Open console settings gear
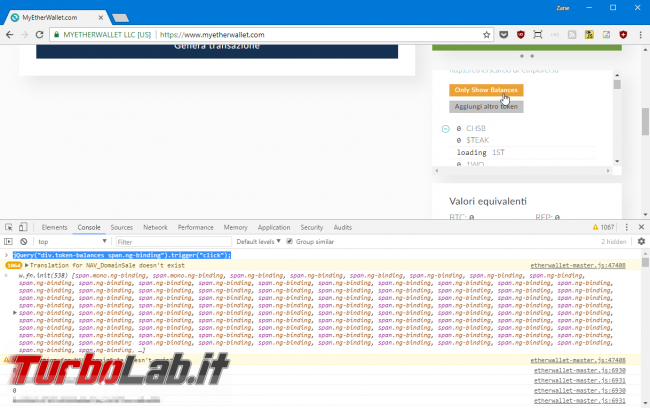Viewport: 650px width, 408px height. click(641, 241)
